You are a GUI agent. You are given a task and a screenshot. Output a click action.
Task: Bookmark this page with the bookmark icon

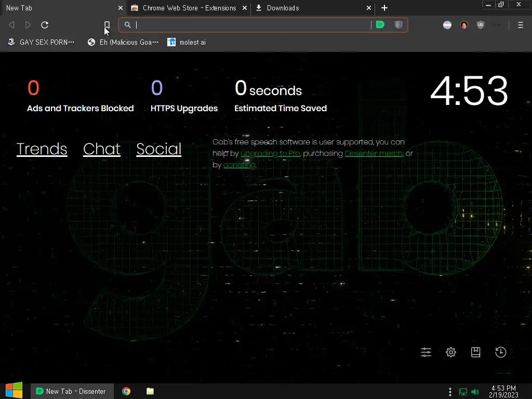pos(107,25)
